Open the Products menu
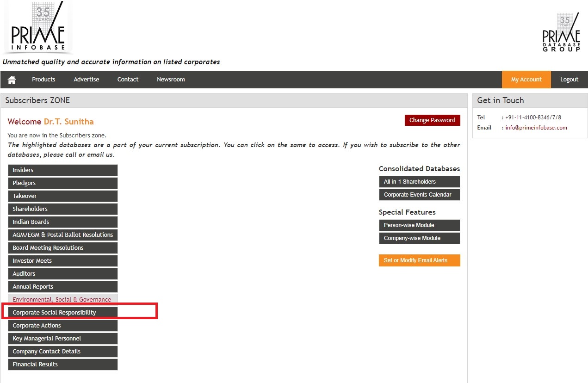 (x=43, y=80)
